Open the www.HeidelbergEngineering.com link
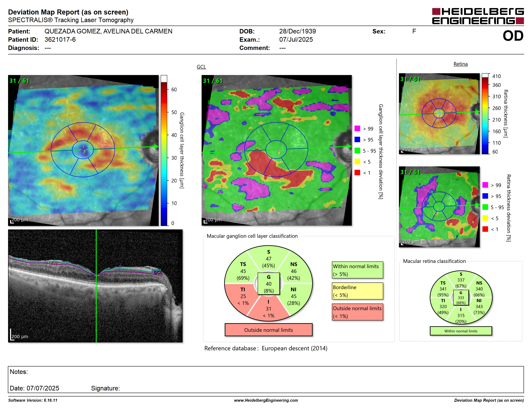The image size is (532, 411). click(266, 400)
